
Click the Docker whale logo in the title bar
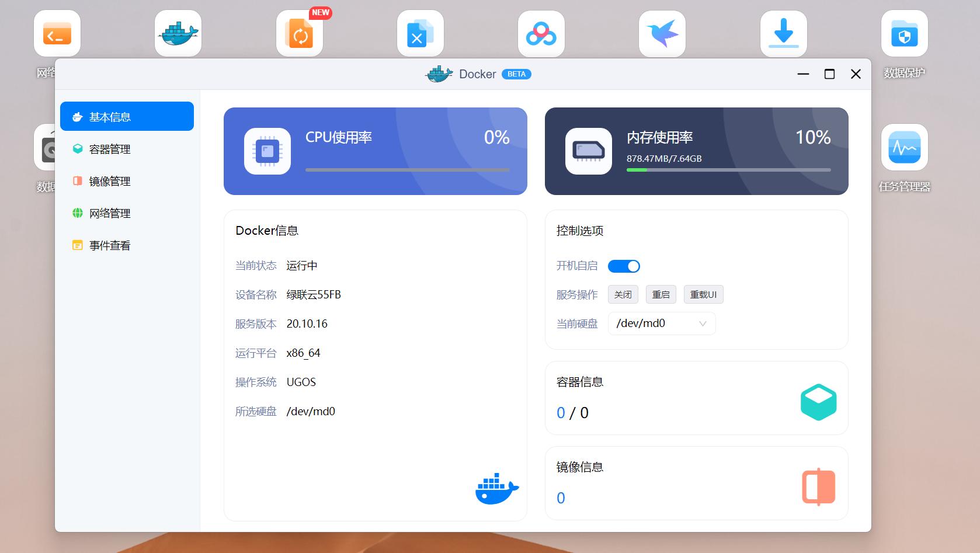coord(439,74)
